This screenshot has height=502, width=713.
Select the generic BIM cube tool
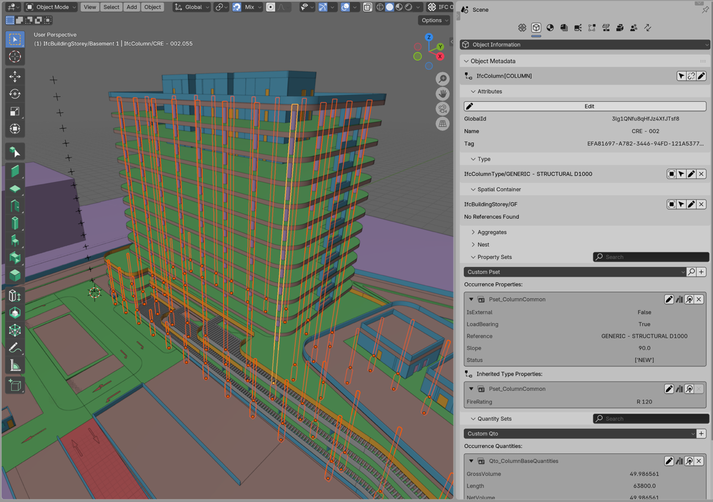15,275
